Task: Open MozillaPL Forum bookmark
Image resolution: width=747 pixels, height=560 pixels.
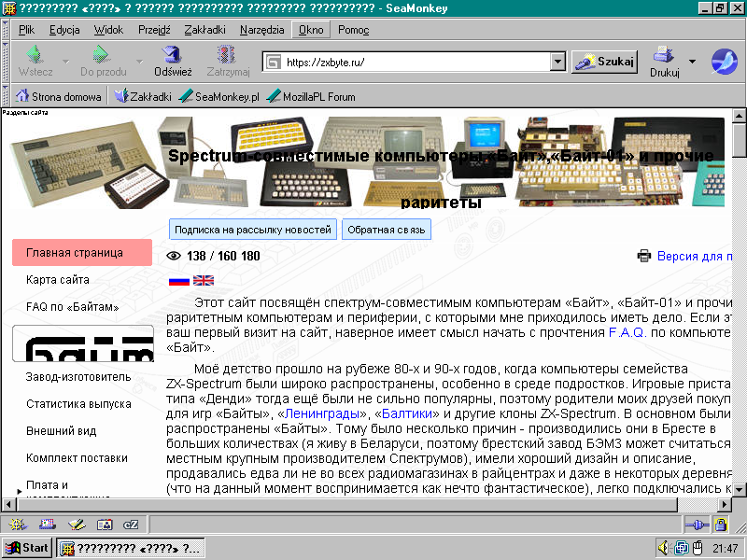Action: [x=311, y=97]
